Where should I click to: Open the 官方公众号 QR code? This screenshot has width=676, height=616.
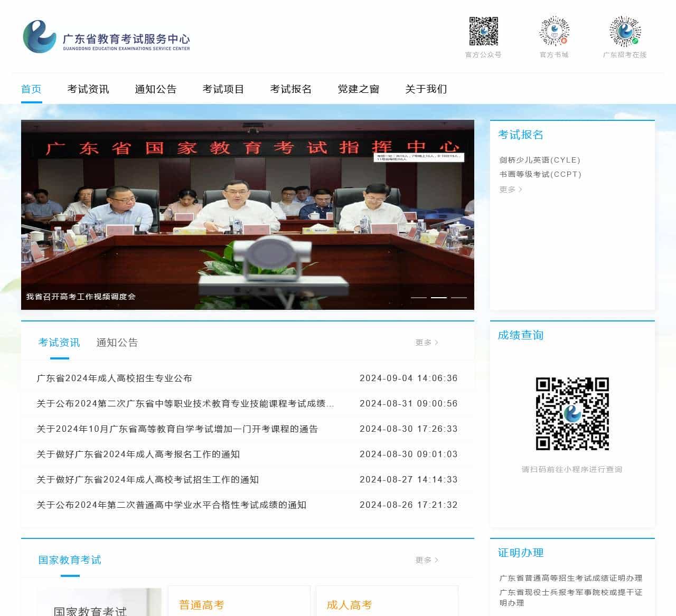tap(483, 31)
